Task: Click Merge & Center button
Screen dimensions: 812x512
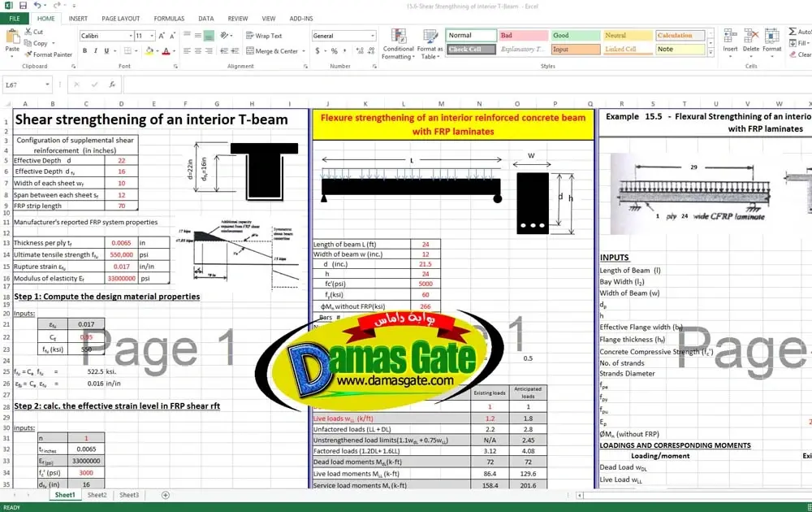Action: [272, 51]
